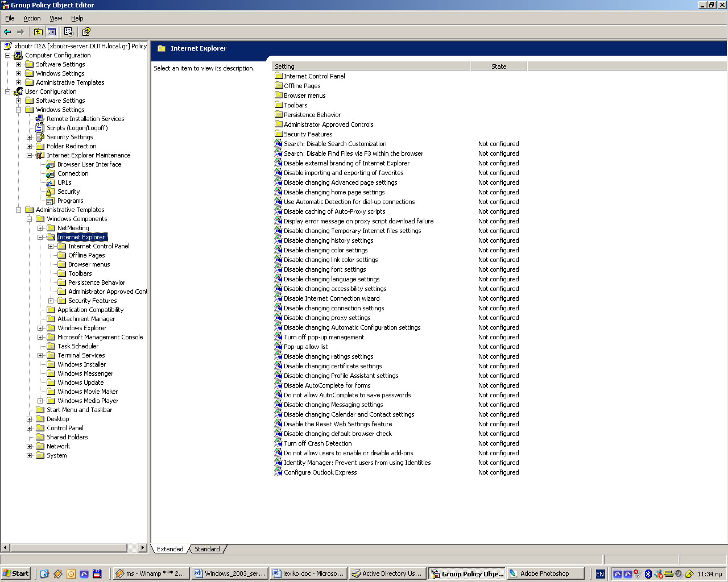Click the Back arrow in the toolbar
The image size is (728, 582).
pos(7,32)
